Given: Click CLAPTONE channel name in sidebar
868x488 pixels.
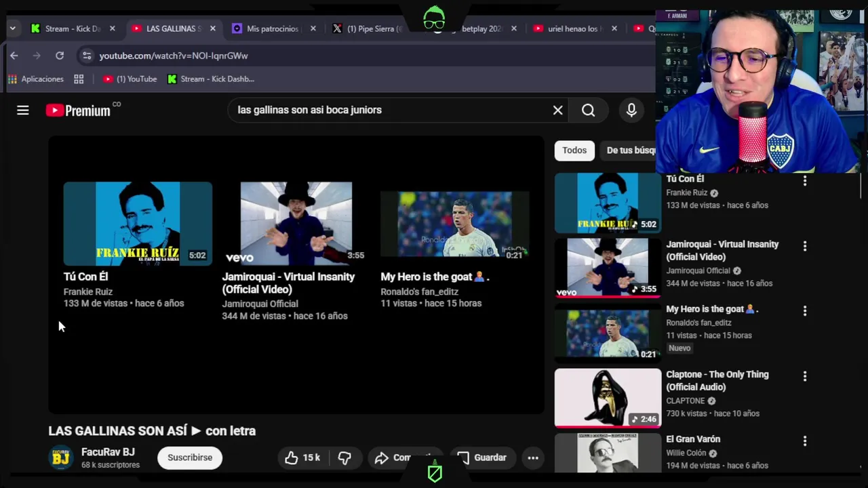Looking at the screenshot, I should pos(685,401).
